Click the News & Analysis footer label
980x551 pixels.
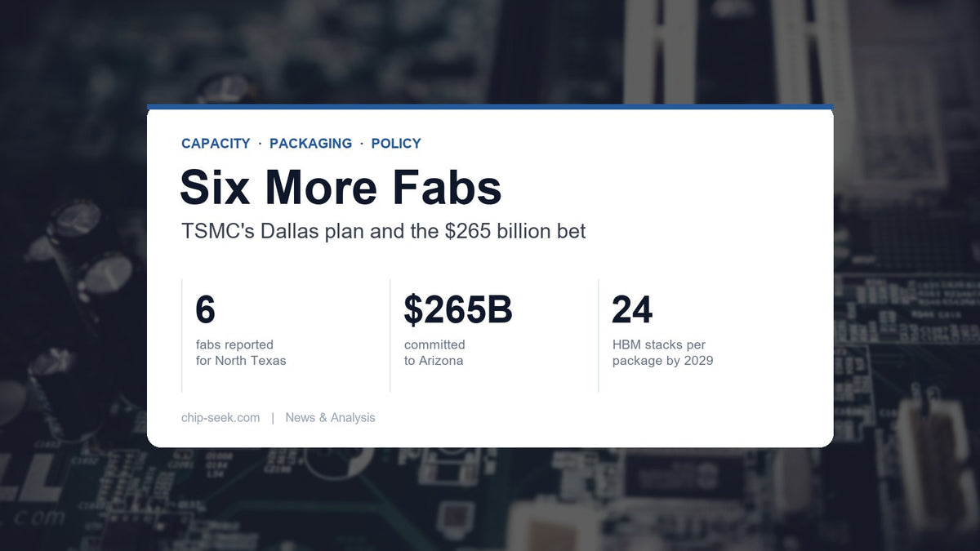(330, 418)
